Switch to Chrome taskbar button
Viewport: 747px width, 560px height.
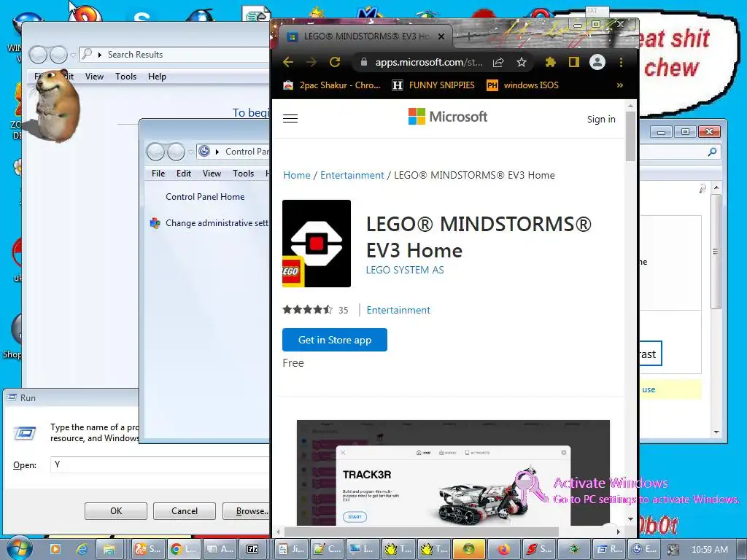click(185, 549)
